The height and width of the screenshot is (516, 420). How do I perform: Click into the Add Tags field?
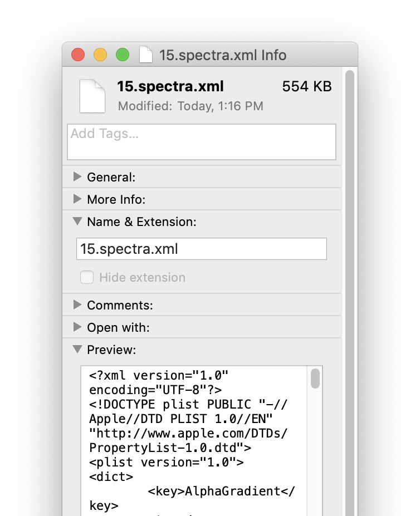pos(201,142)
